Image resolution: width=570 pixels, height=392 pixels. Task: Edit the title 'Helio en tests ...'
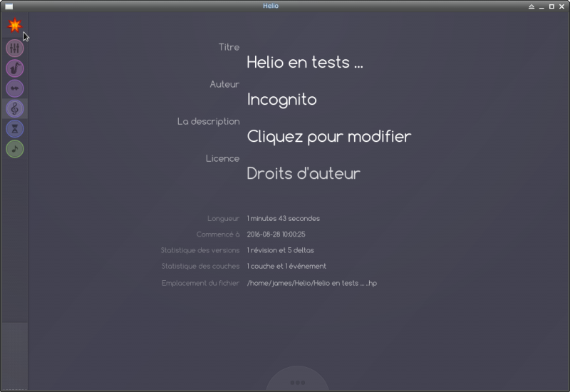305,62
